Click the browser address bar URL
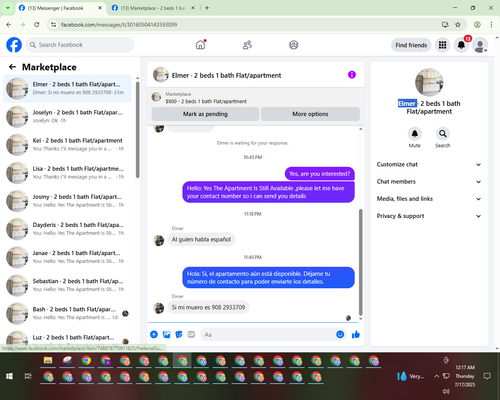The height and width of the screenshot is (400, 500). 119,25
